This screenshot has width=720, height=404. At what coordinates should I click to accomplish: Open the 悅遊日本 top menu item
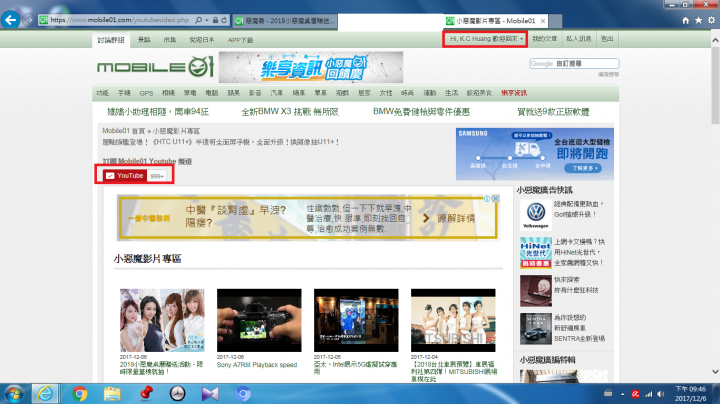point(202,40)
